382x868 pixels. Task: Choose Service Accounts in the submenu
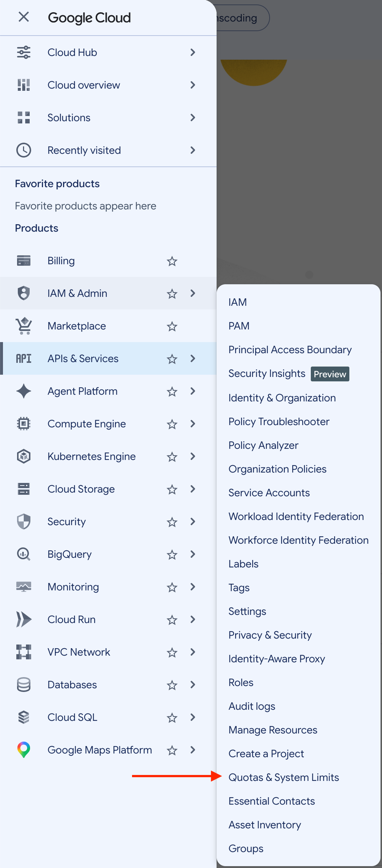pos(269,493)
